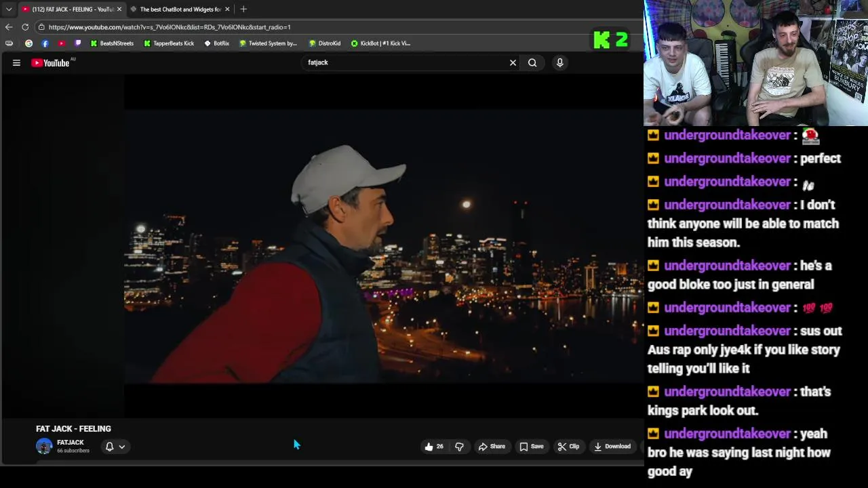Open the BeatsNStreets bookmark
868x488 pixels.
pos(112,43)
